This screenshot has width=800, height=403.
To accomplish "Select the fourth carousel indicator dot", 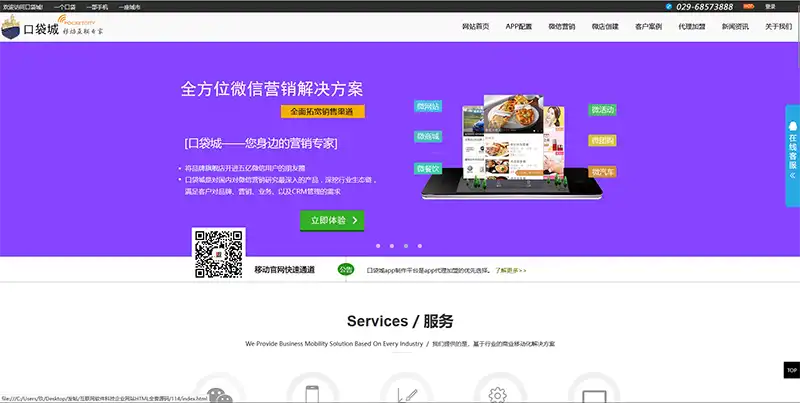I will coord(419,245).
